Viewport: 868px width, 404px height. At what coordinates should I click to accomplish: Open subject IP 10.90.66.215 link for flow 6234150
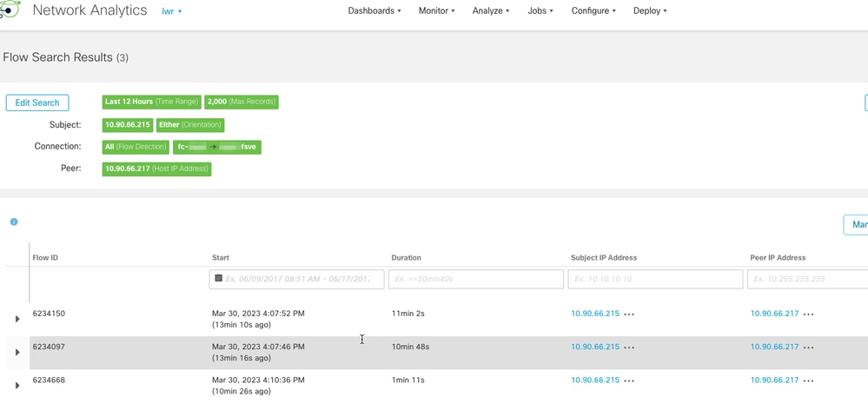[x=595, y=314]
